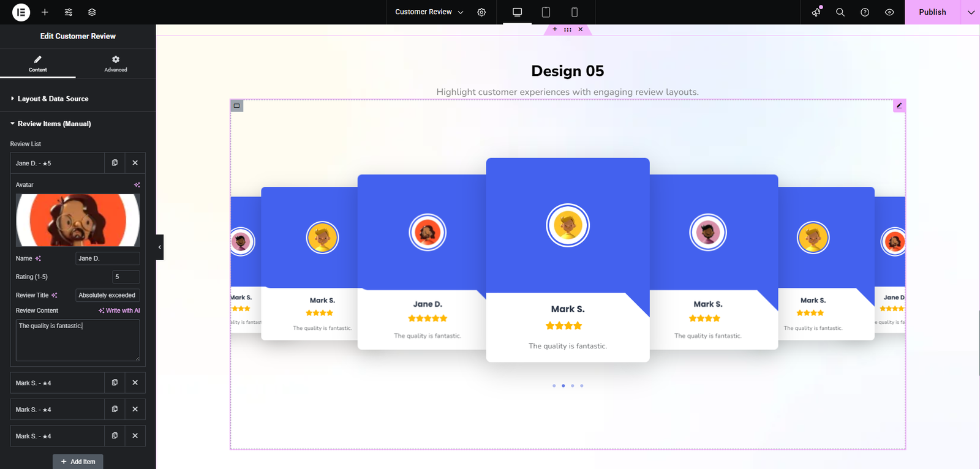Collapse Review Items (Manual) section
Screen dimensions: 980x469
[x=54, y=124]
